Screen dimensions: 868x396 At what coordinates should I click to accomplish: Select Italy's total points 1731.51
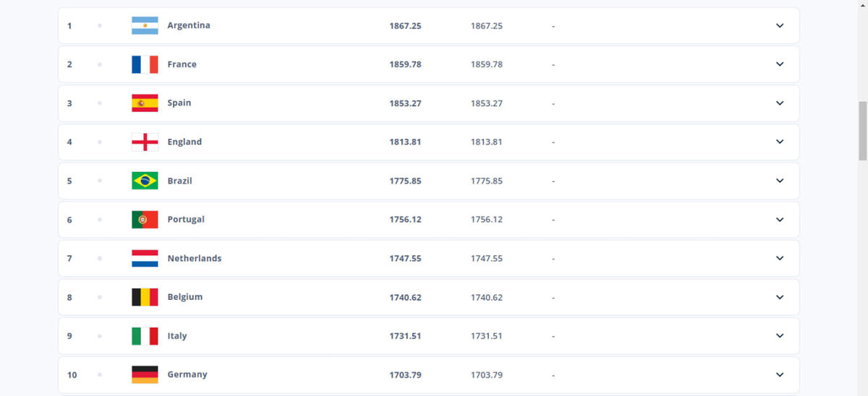click(x=405, y=336)
